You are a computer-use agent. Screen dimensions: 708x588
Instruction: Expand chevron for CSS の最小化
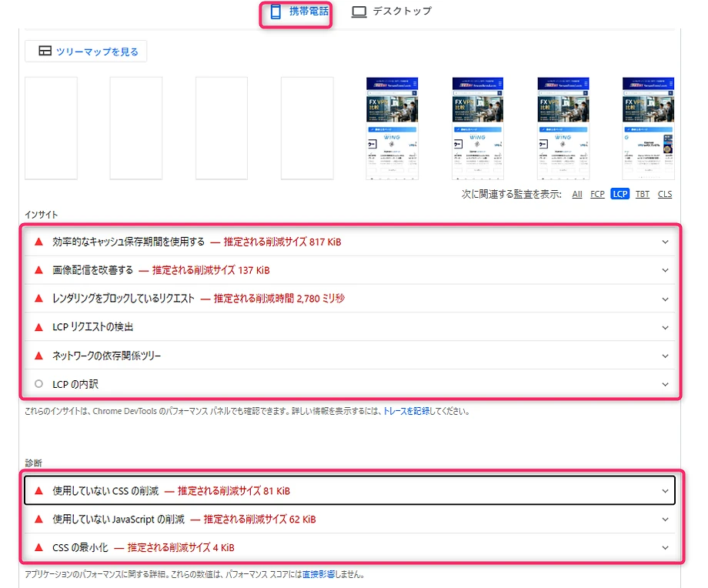[665, 548]
